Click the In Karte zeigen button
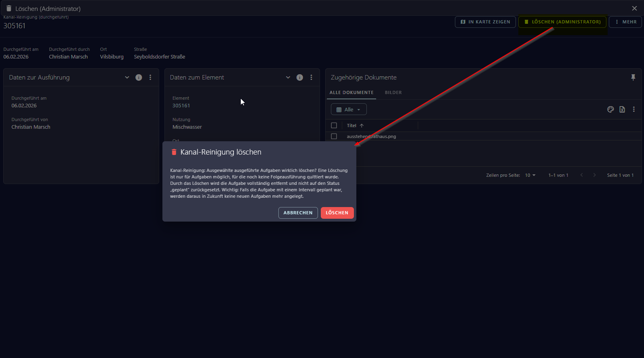This screenshot has height=358, width=644. pyautogui.click(x=485, y=22)
